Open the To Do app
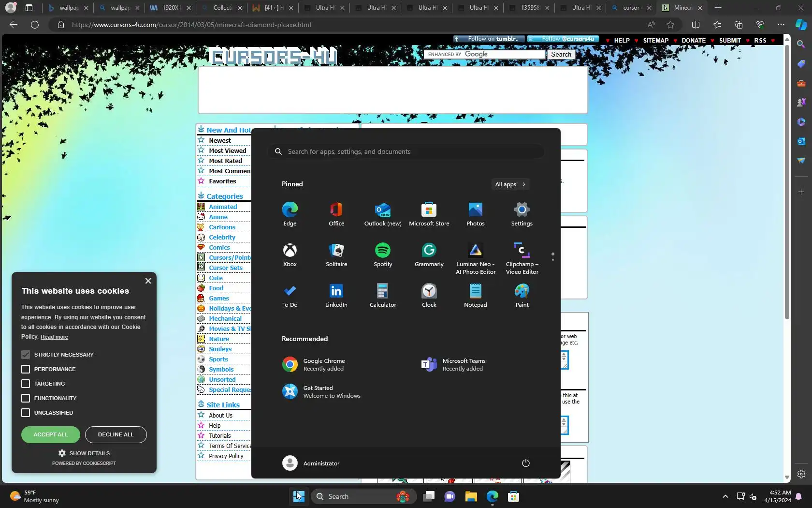The width and height of the screenshot is (812, 508). tap(290, 295)
